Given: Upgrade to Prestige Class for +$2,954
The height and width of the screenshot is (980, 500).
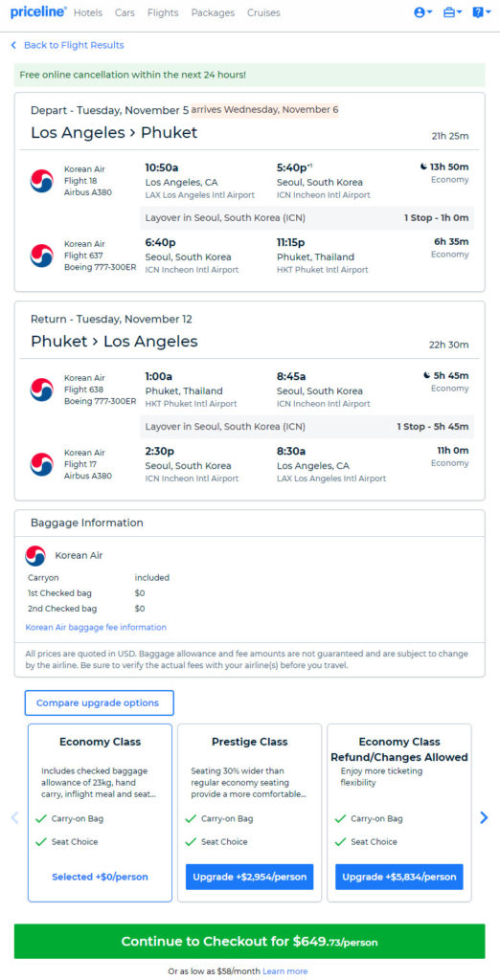Looking at the screenshot, I should 250,877.
